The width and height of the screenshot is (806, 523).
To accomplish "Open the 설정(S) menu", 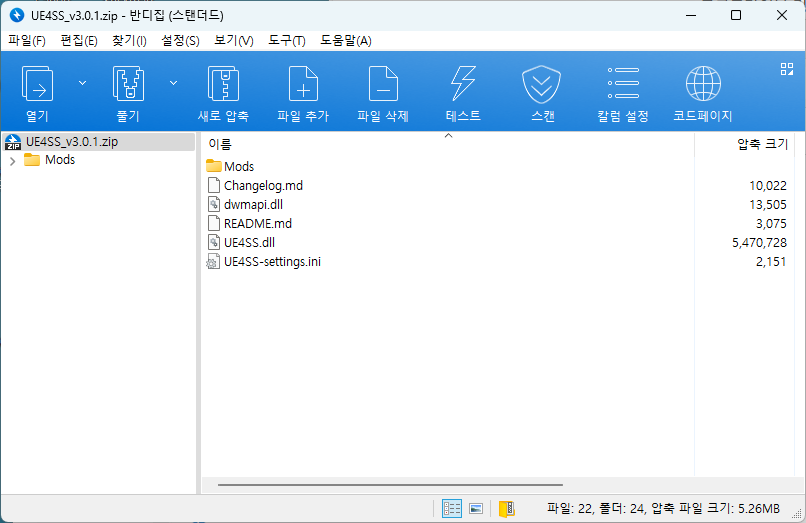I will coord(180,41).
